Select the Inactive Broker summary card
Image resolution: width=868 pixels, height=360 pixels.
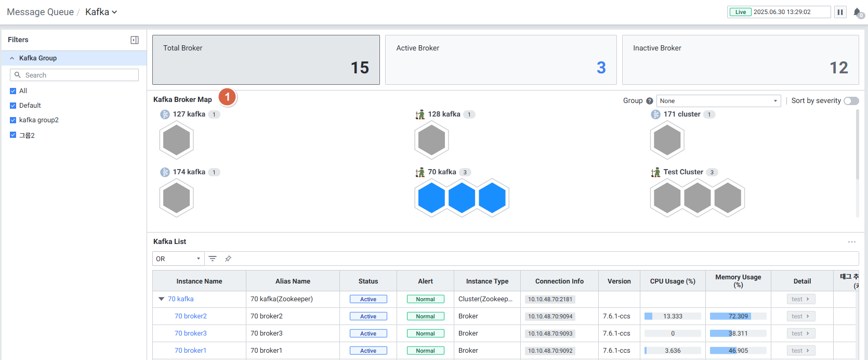pos(740,60)
